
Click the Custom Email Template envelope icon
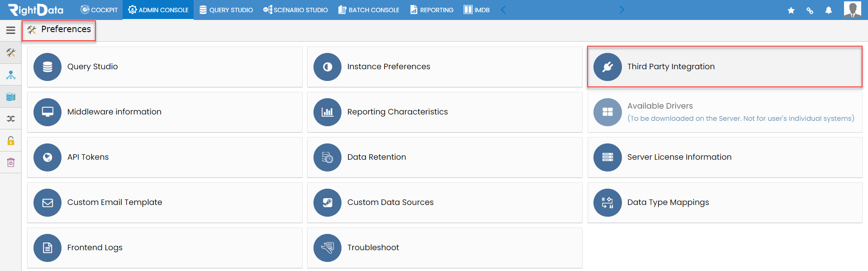47,203
